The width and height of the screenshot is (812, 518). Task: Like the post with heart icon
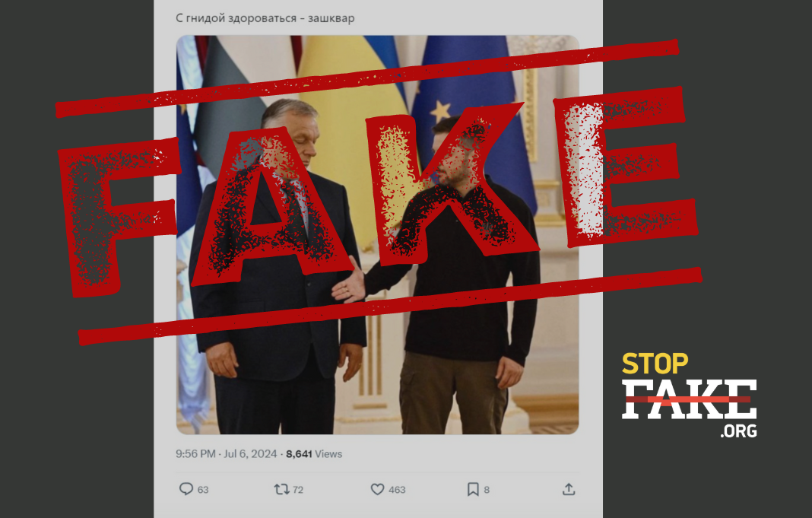[378, 489]
